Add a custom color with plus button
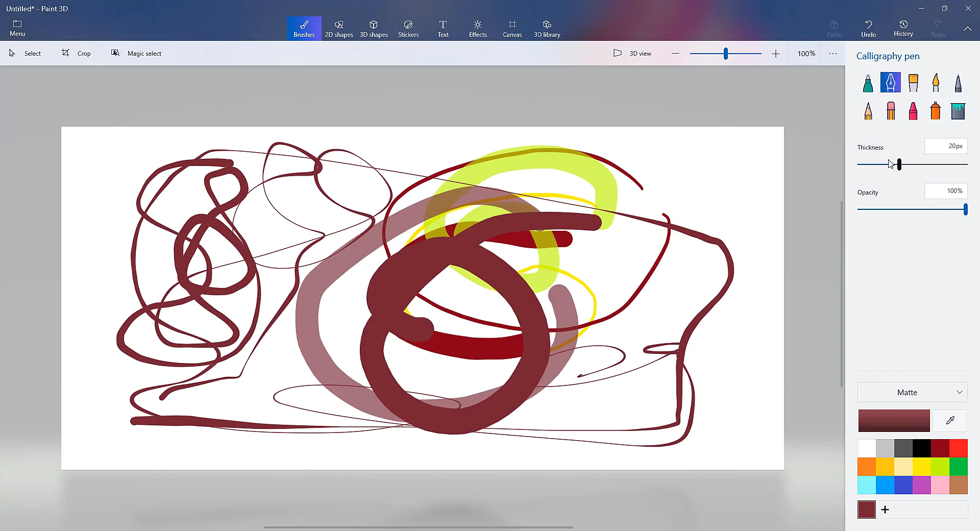This screenshot has width=980, height=531. point(885,510)
